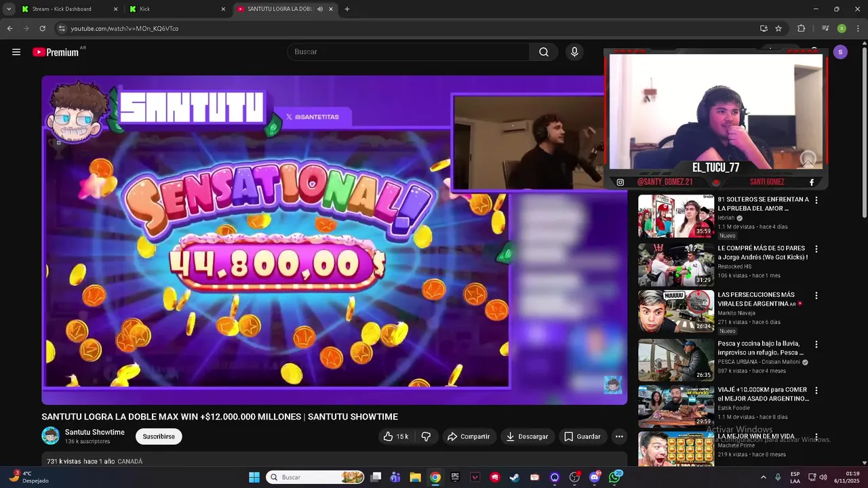Click the main video player
Viewport: 868px width, 488px height.
tap(334, 240)
